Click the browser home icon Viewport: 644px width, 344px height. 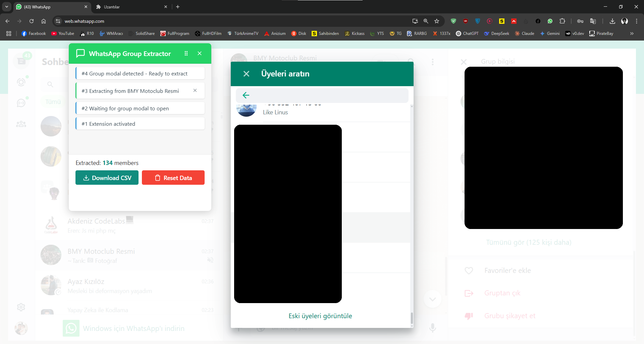point(44,21)
